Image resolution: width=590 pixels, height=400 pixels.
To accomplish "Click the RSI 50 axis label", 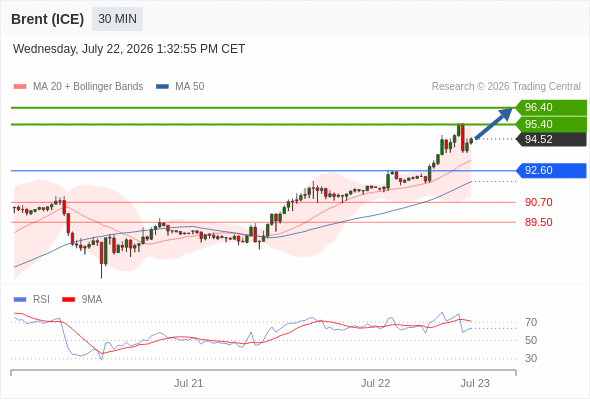I will point(531,341).
